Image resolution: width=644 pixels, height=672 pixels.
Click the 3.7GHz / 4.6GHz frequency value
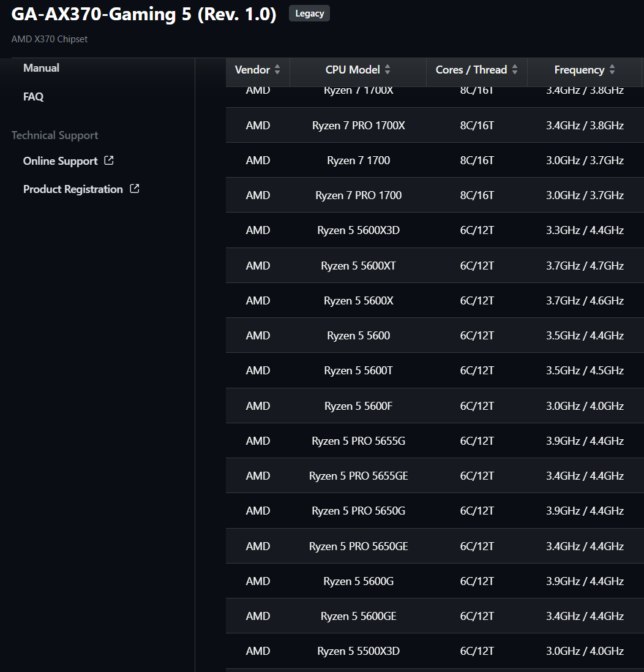coord(585,300)
